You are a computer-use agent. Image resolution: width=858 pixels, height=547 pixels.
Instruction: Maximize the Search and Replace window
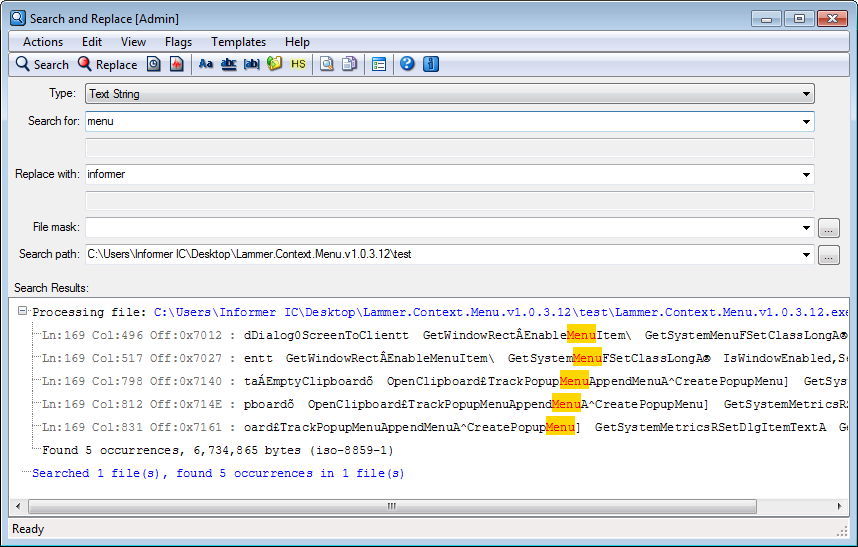799,19
